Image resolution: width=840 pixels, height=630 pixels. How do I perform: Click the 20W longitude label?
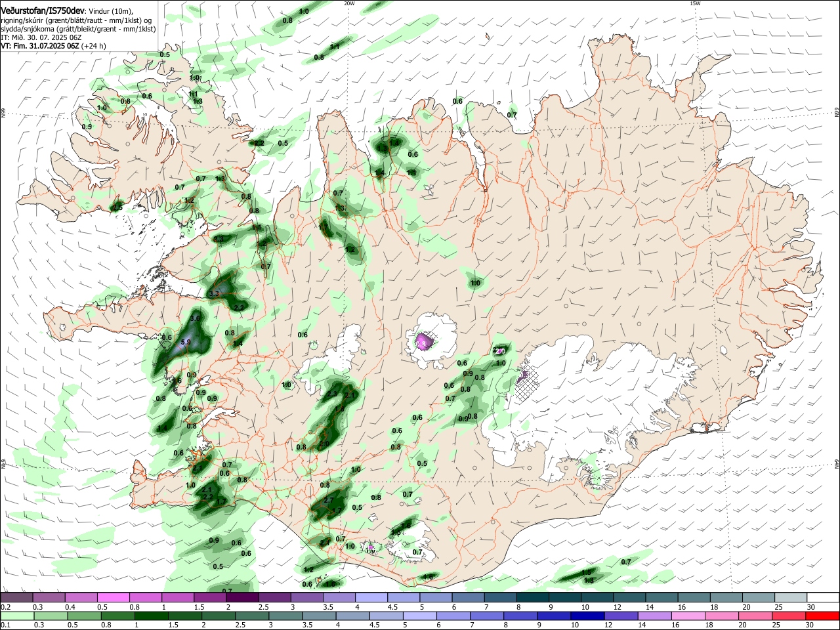coord(349,3)
